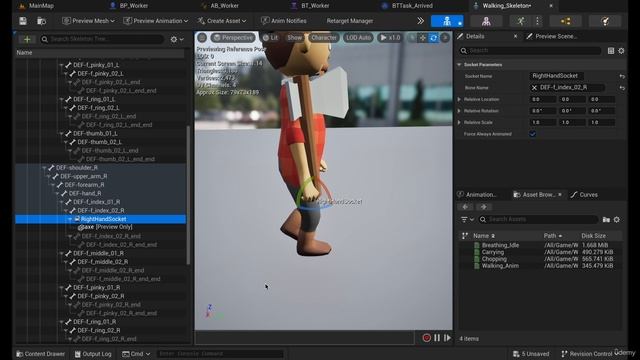
Task: Open the LOD Auto menu
Action: coord(358,38)
